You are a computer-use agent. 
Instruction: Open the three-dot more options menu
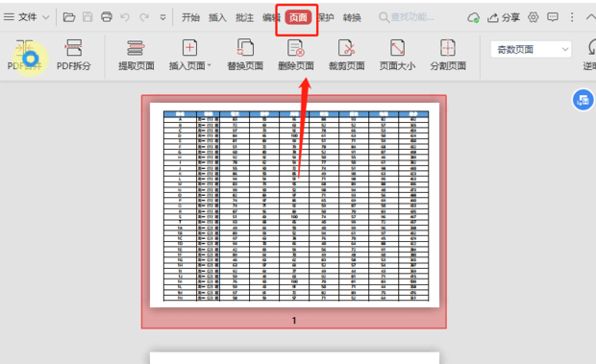[572, 17]
